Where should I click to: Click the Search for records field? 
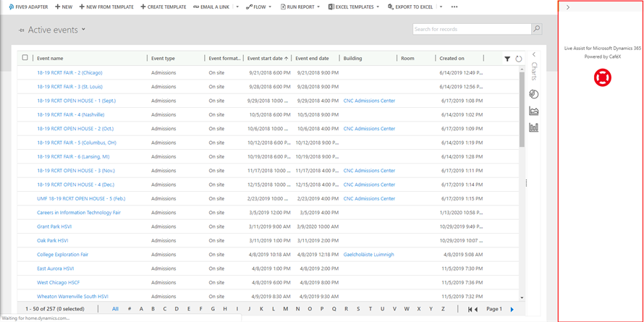[x=471, y=29]
